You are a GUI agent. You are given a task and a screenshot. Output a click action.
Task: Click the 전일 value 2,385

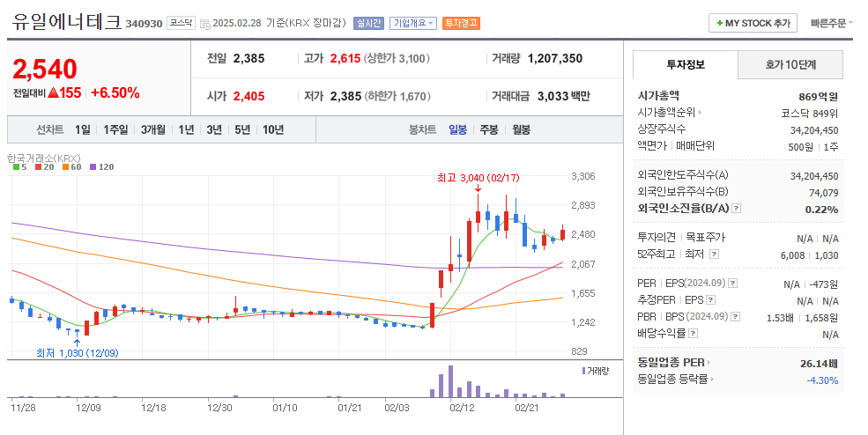[249, 59]
